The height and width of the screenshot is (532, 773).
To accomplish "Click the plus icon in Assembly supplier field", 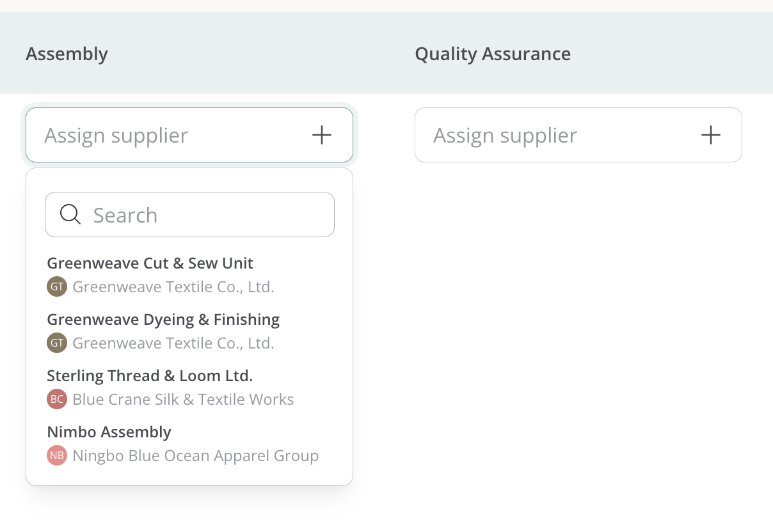I will tap(321, 135).
